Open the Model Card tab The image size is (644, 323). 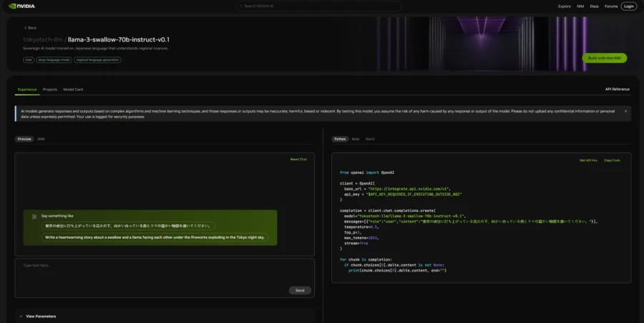73,90
